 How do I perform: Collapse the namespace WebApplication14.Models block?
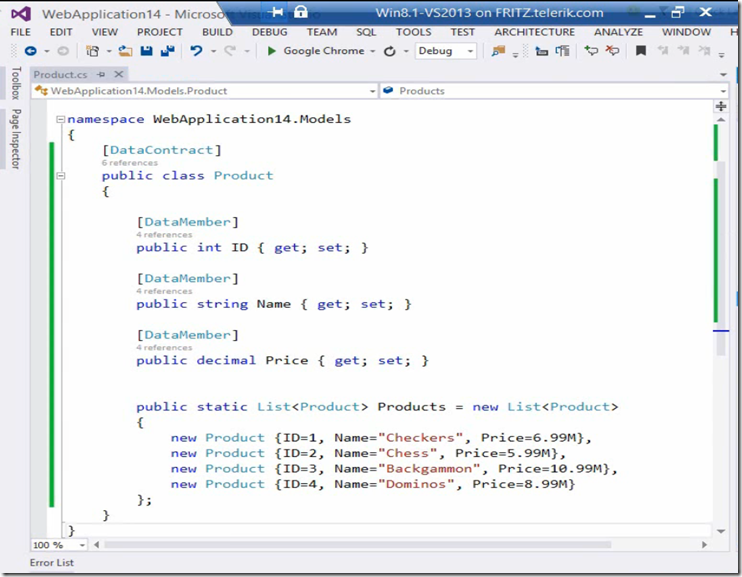pos(60,119)
